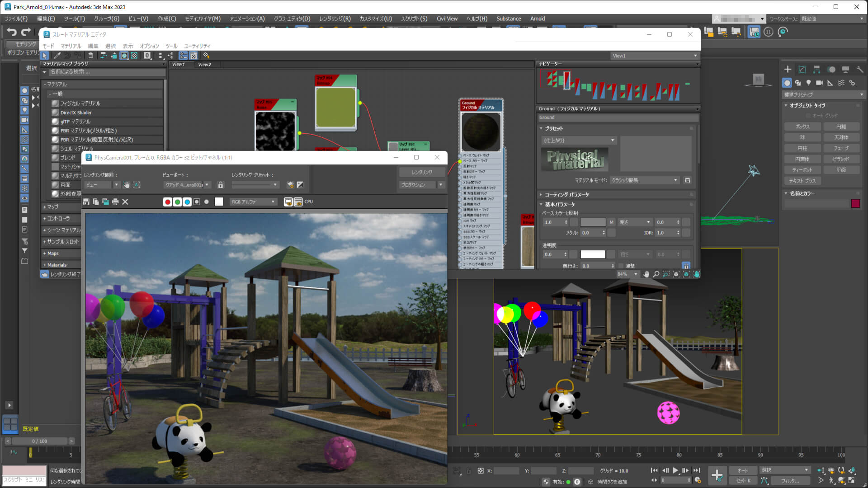
Task: Click the pan hand tool in material editor navigation
Action: [646, 274]
